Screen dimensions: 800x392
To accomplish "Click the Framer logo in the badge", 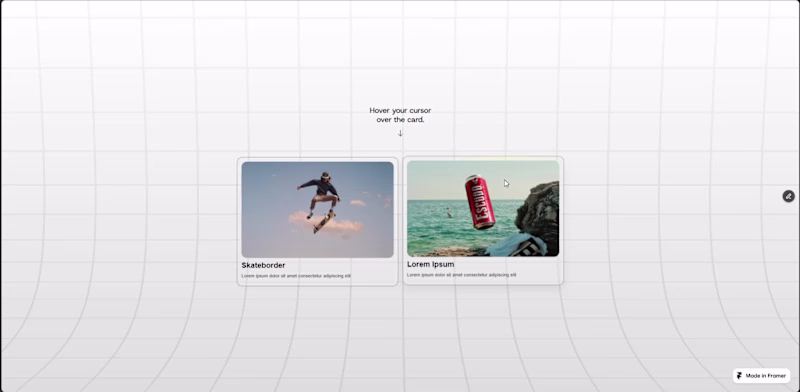I will coord(739,376).
